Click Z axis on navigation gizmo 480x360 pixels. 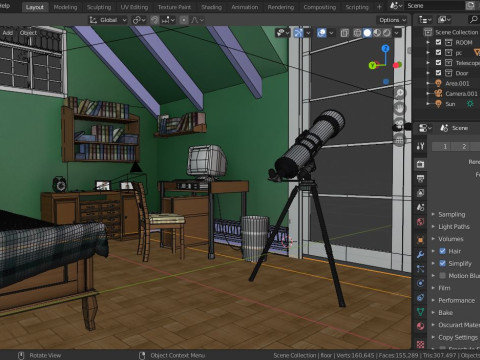coord(385,49)
